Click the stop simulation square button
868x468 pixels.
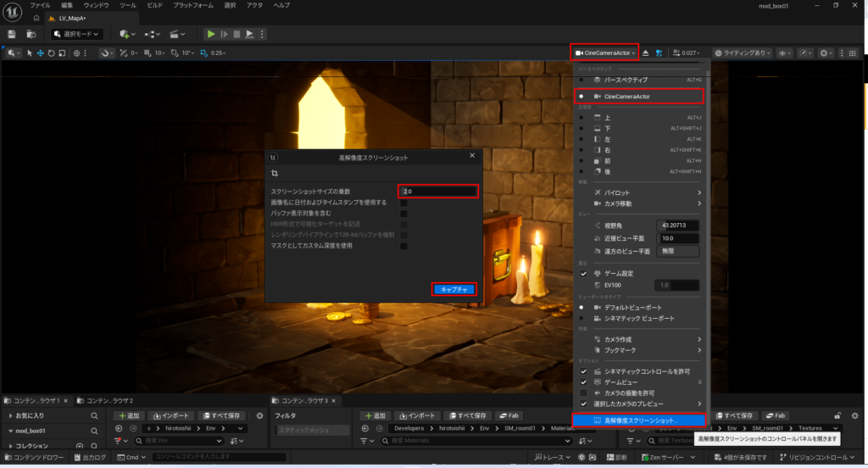tap(236, 35)
